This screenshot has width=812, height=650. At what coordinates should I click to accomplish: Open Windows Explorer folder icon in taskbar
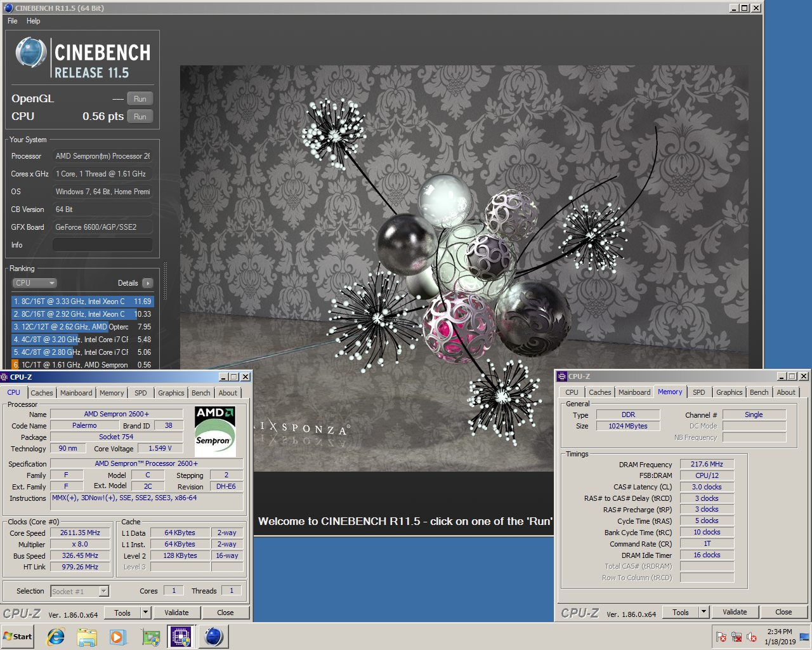coord(87,637)
